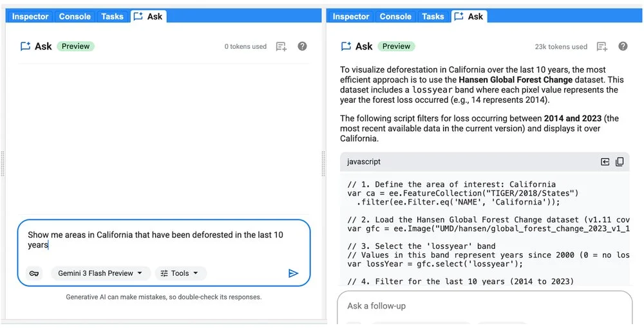Click the send arrow icon in prompt box
The width and height of the screenshot is (644, 328).
293,273
